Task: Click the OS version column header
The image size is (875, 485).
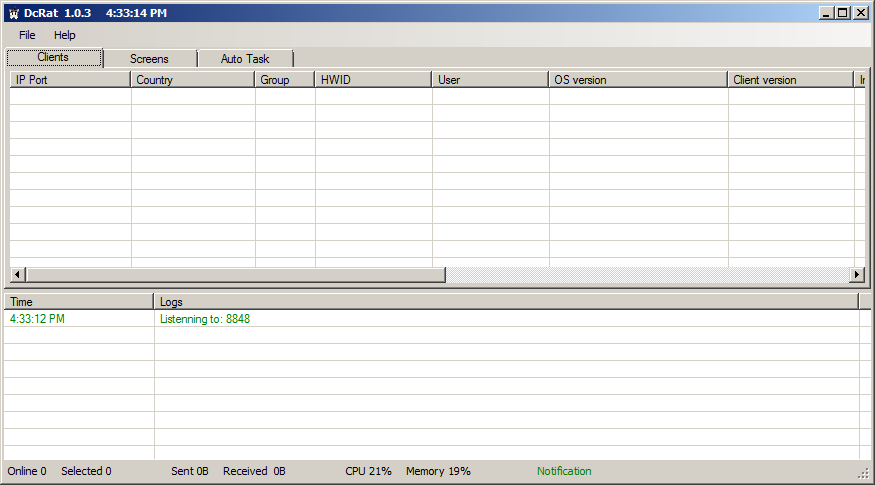Action: click(638, 80)
